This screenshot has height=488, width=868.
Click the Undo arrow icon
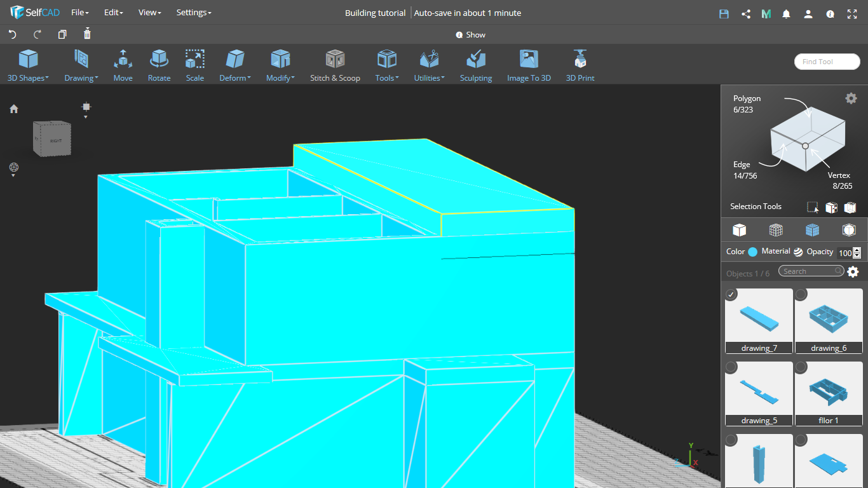(x=12, y=34)
